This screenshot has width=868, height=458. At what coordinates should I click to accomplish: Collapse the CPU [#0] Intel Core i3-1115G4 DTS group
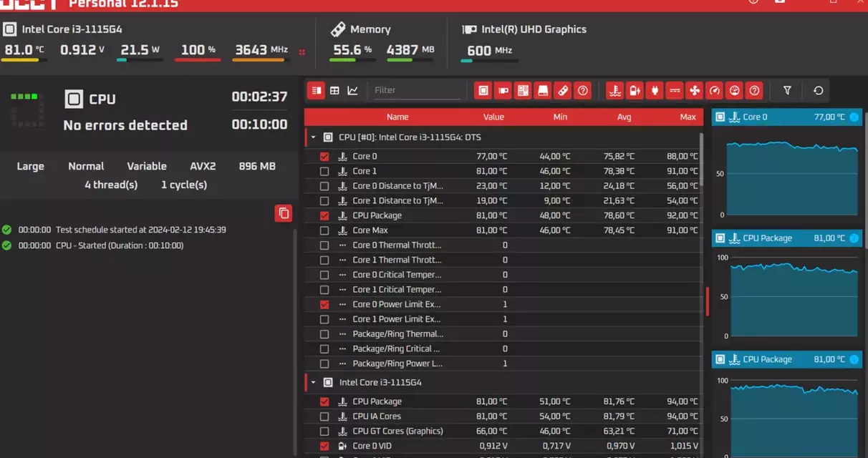[x=313, y=137]
